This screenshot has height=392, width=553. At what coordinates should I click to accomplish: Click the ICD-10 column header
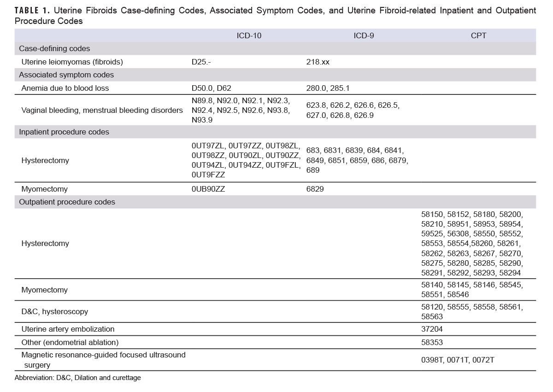click(x=247, y=35)
